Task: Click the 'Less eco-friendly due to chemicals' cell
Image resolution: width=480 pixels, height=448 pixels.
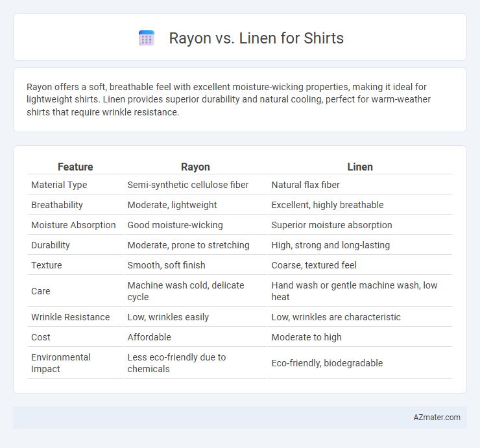Action: (x=195, y=363)
